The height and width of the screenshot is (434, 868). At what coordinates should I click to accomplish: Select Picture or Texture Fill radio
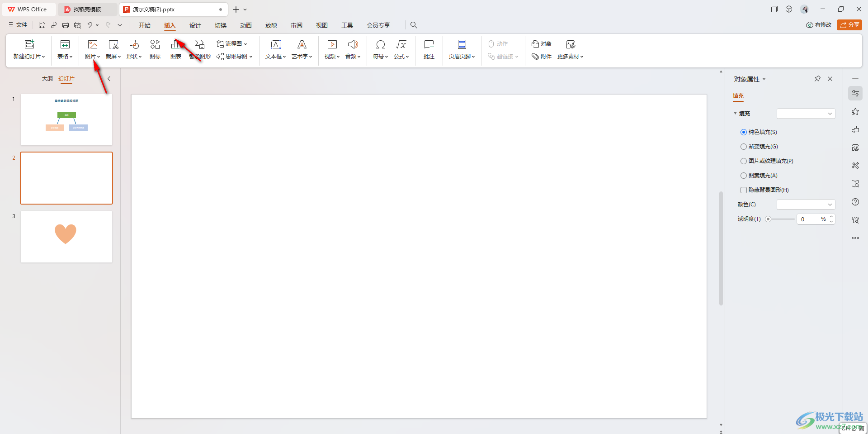click(x=744, y=161)
